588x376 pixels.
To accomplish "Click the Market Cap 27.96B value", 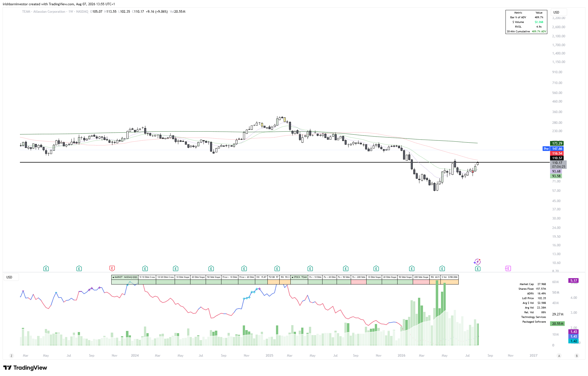I will click(x=541, y=284).
